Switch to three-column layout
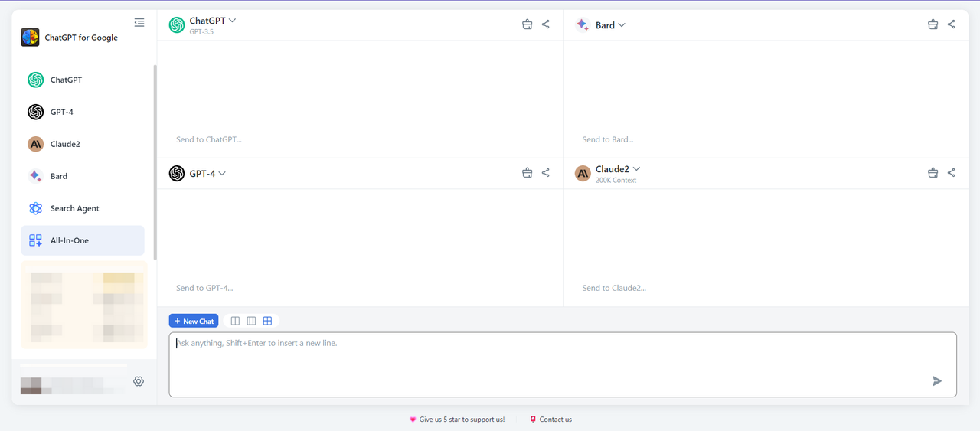Screen dimensions: 980x431 click(251, 321)
